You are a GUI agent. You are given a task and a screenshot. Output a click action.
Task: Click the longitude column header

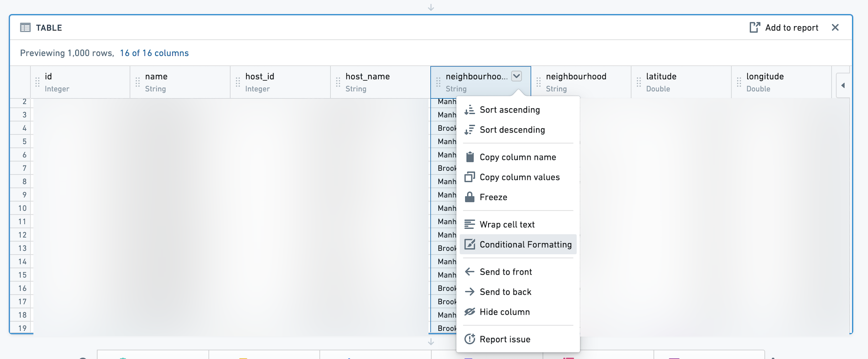781,82
